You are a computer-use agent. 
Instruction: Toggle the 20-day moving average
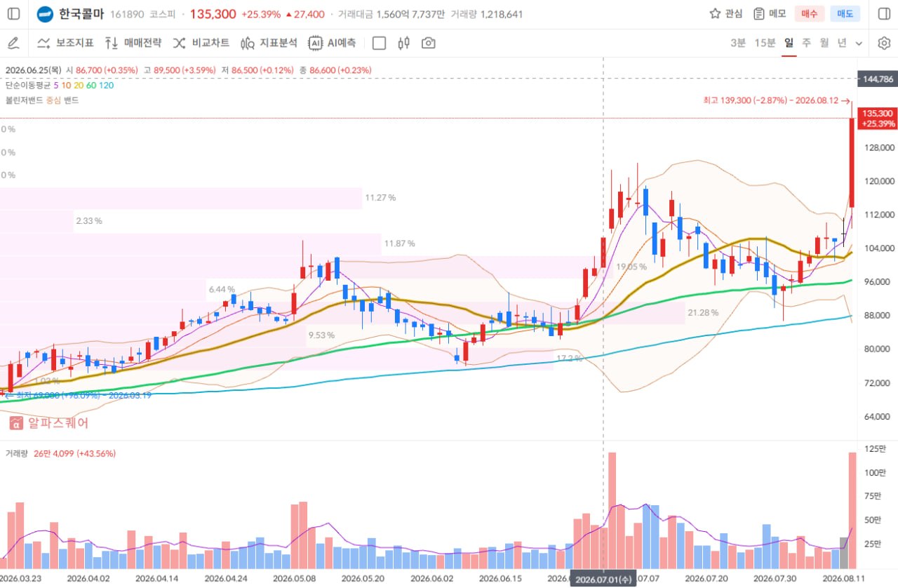pyautogui.click(x=79, y=85)
